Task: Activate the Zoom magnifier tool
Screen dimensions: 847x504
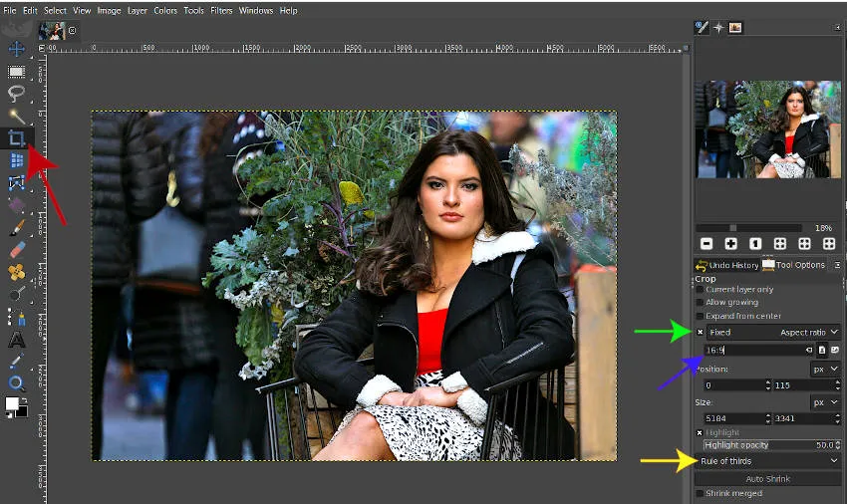Action: coord(17,382)
